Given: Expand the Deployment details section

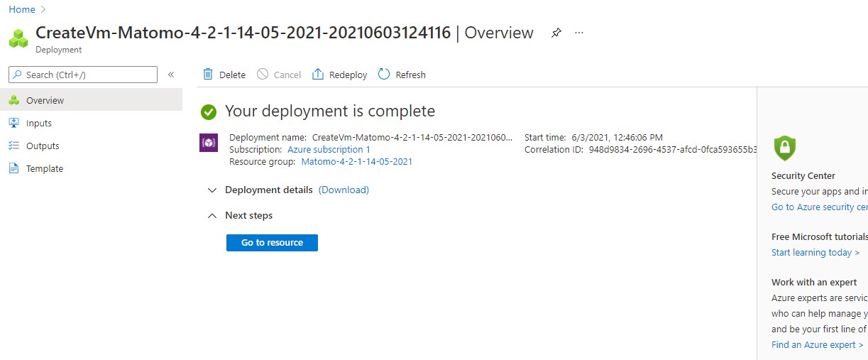Looking at the screenshot, I should point(211,190).
